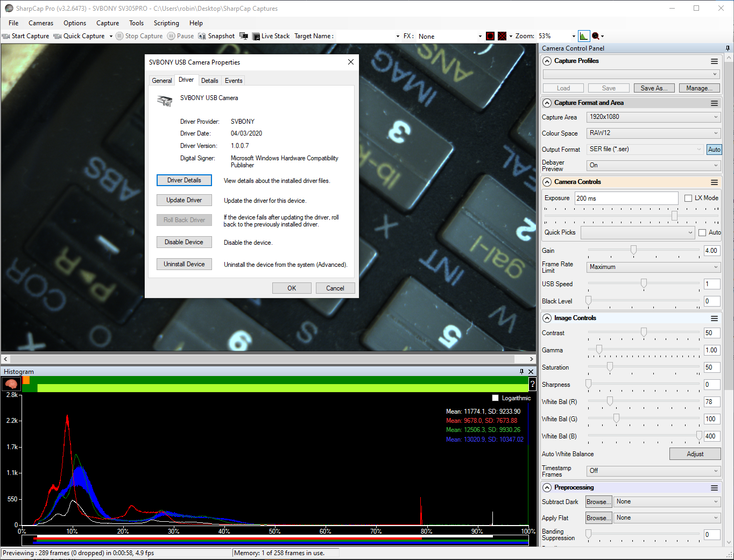This screenshot has height=560, width=734.
Task: Start Capture from the toolbar
Action: (25, 36)
